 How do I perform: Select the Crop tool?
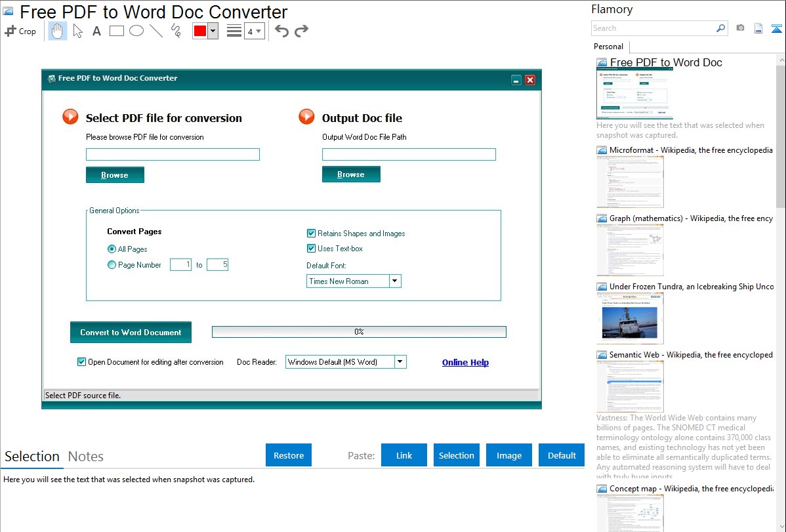point(20,31)
